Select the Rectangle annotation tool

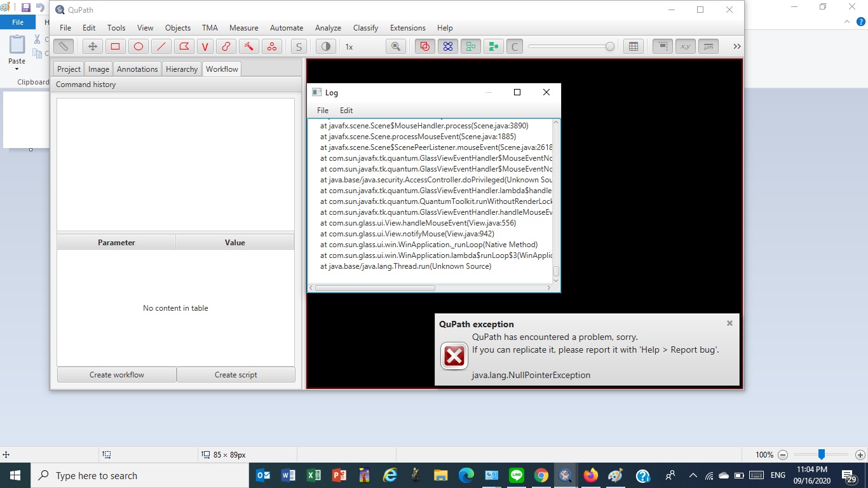(115, 46)
